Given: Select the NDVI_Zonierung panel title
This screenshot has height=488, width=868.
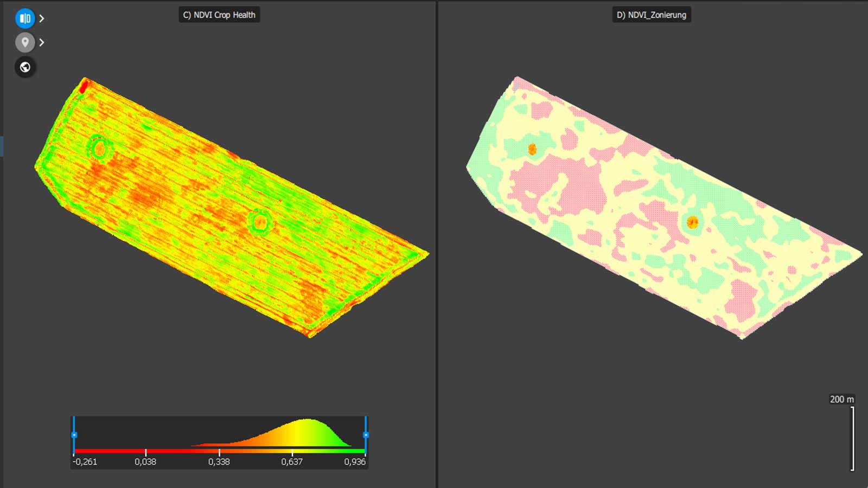Looking at the screenshot, I should [x=650, y=15].
